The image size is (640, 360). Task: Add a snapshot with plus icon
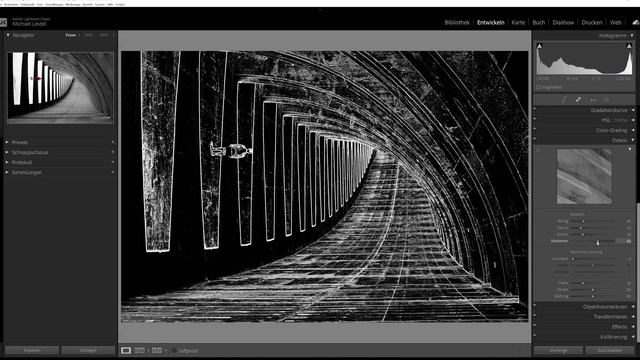click(x=113, y=152)
